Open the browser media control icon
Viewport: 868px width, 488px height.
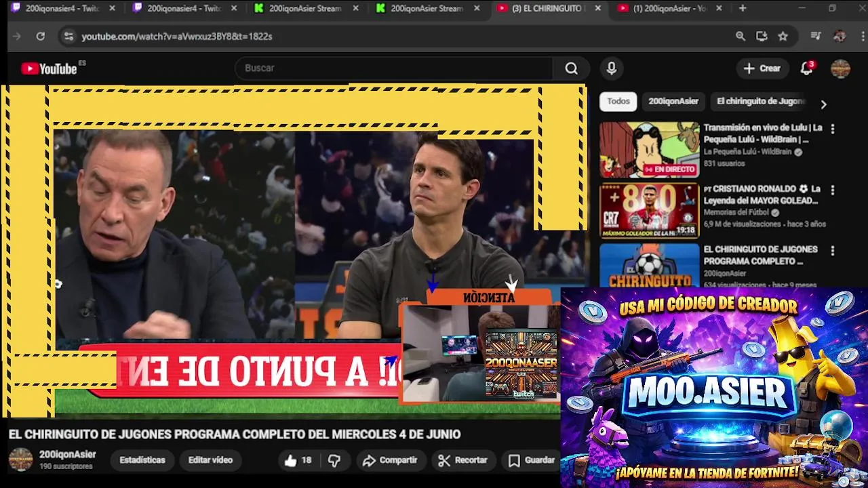pos(816,37)
